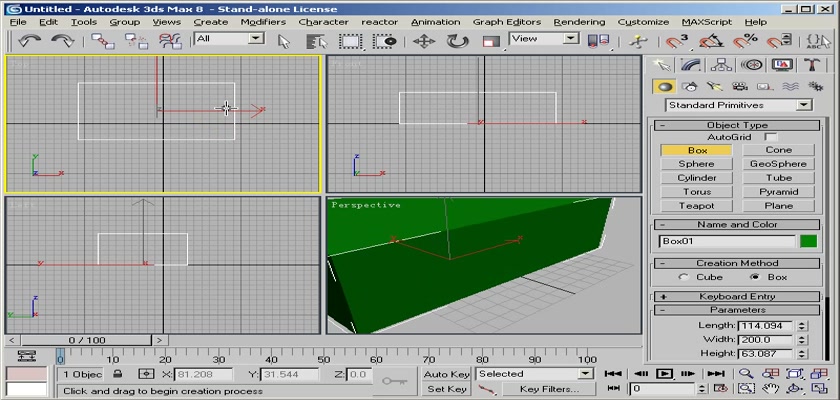
Task: Click the Rectangular Selection Region icon
Action: pyautogui.click(x=351, y=41)
